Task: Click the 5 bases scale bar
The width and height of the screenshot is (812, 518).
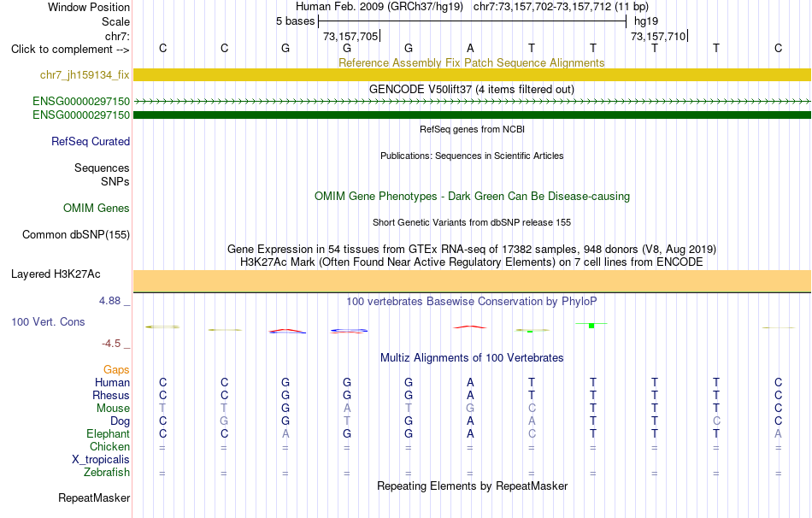Action: 472,21
